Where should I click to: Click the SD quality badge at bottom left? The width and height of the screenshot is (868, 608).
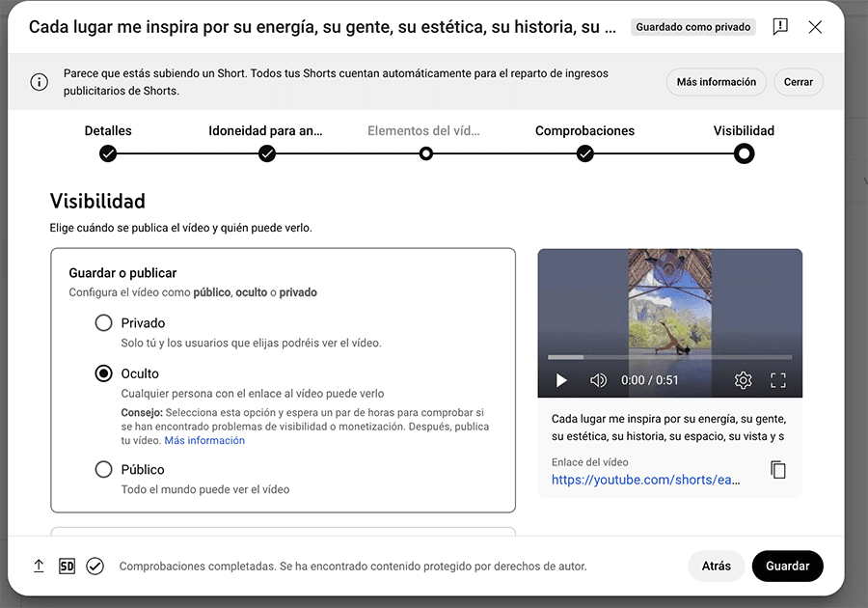[x=67, y=566]
